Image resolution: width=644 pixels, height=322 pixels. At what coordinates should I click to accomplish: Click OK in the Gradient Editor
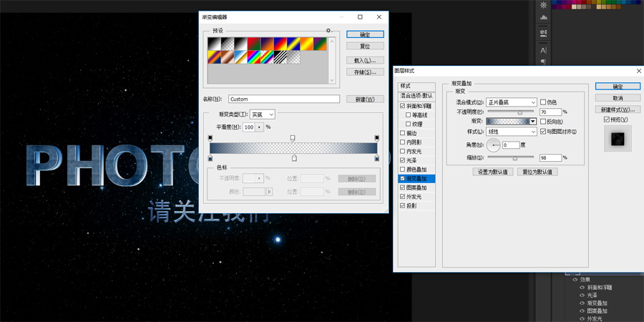pos(365,34)
